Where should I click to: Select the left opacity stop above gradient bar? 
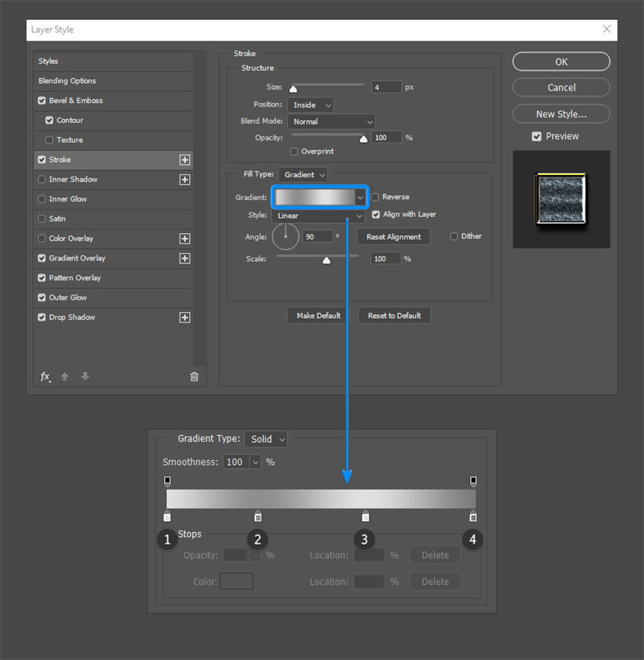click(x=168, y=481)
